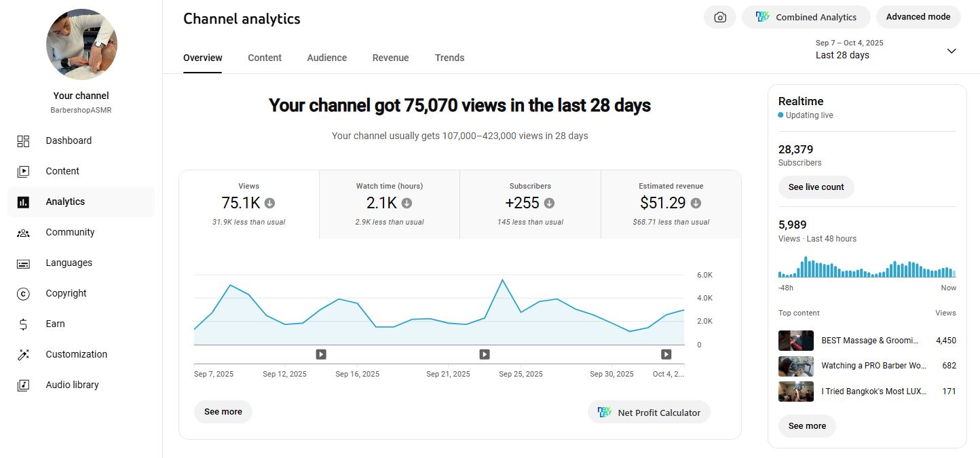Open Earn dollar sign icon
The width and height of the screenshot is (980, 458).
(x=23, y=324)
